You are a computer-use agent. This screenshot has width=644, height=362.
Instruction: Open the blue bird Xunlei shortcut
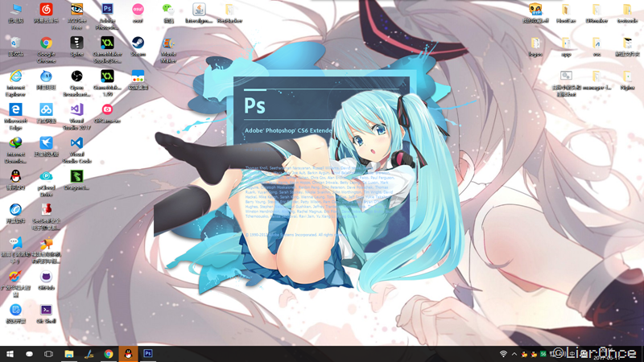point(46,143)
